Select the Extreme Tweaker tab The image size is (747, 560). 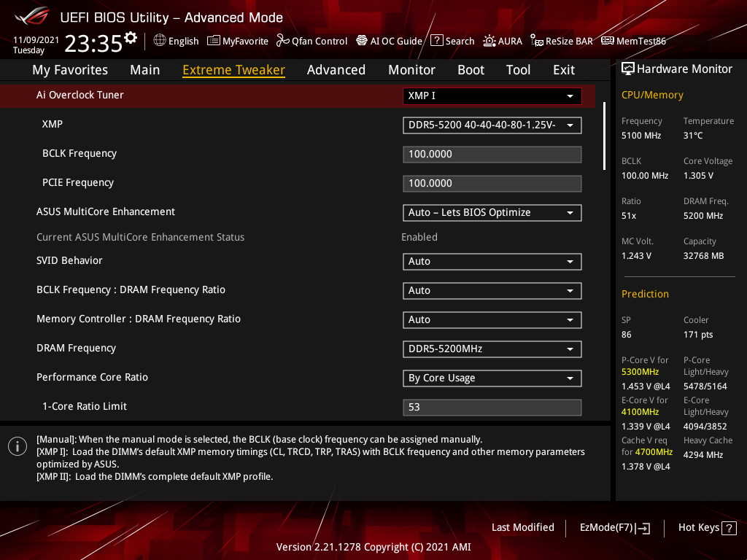(x=234, y=70)
